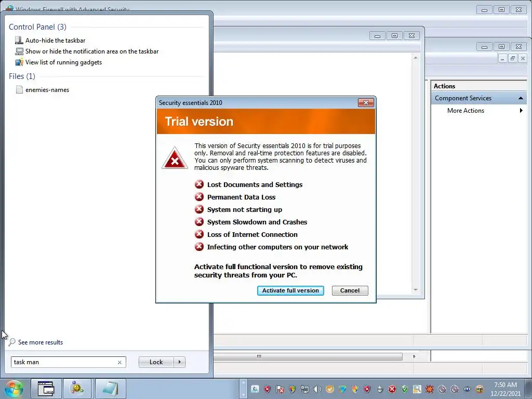This screenshot has width=532, height=399.
Task: Click the running gadgets result icon
Action: (19, 62)
